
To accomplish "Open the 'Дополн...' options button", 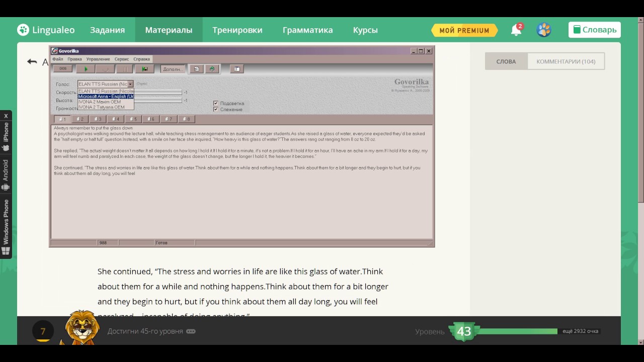I will point(172,69).
